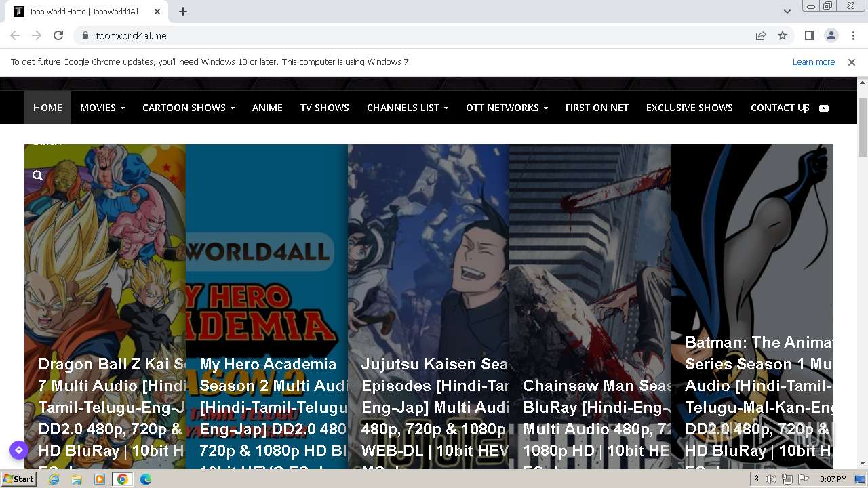The image size is (868, 488).
Task: Open Windows Media Player from taskbar
Action: (x=100, y=479)
